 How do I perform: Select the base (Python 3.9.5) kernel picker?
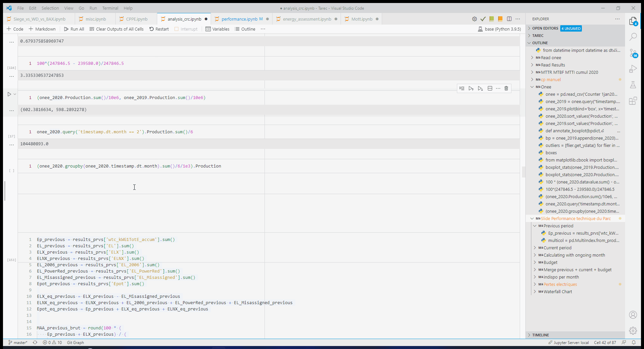[x=499, y=29]
